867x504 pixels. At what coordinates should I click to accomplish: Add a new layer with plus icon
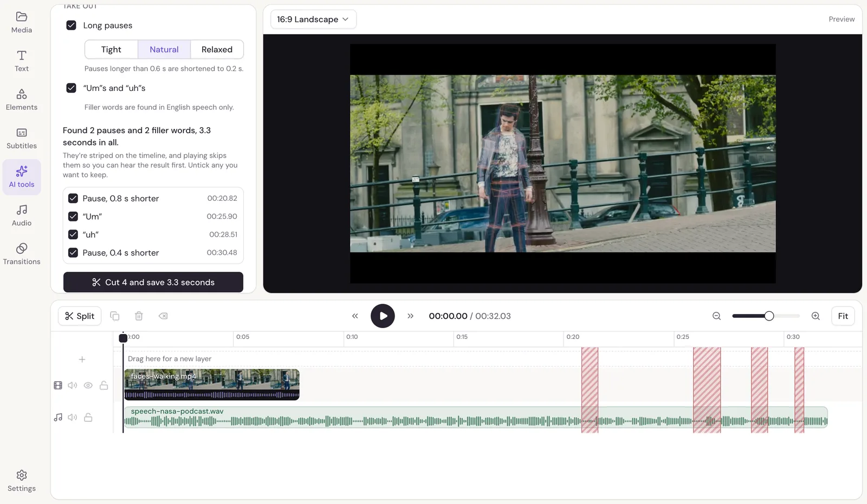[82, 359]
